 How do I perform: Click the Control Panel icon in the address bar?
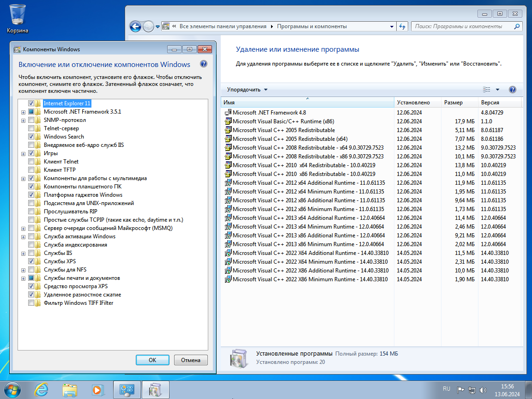tap(166, 26)
